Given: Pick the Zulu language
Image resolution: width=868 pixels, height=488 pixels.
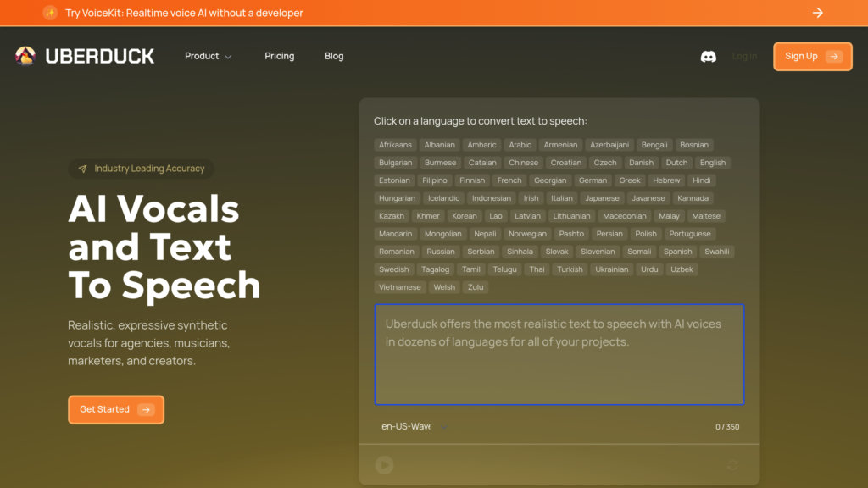Looking at the screenshot, I should [x=476, y=286].
